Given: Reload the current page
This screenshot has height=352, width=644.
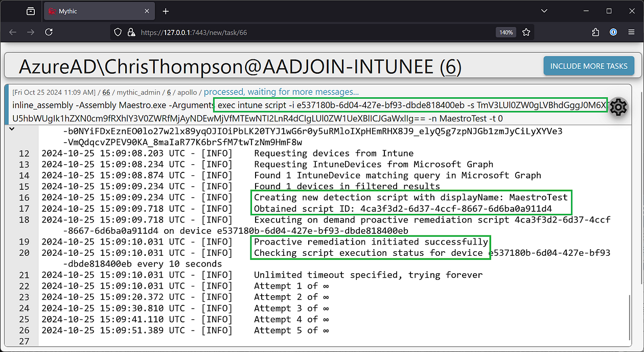Looking at the screenshot, I should point(49,32).
